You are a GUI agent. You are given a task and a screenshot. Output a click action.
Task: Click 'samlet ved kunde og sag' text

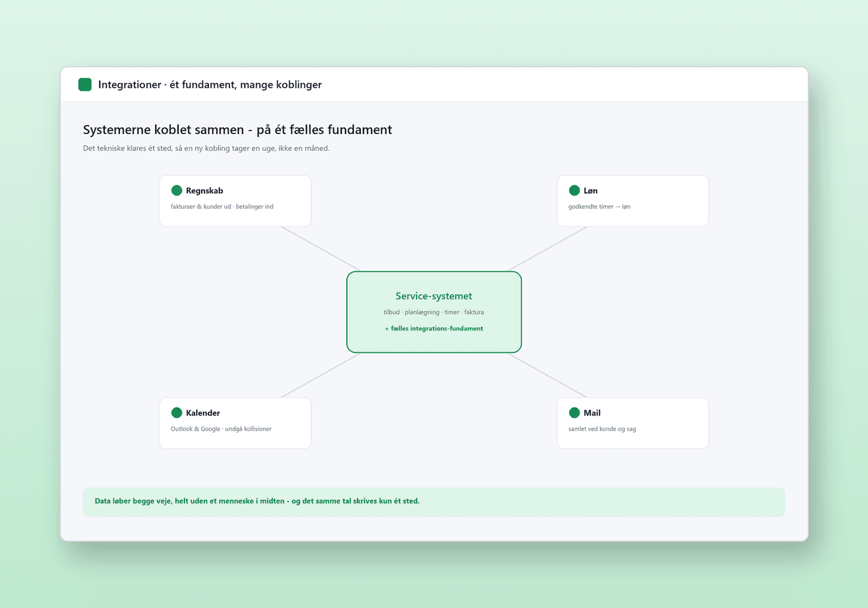coord(602,429)
